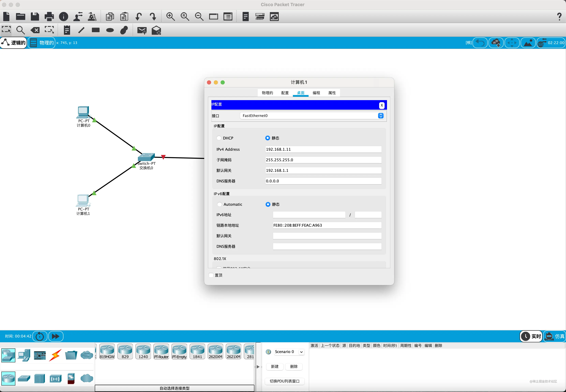This screenshot has height=392, width=566.
Task: Open the Scenario 0 dropdown
Action: pyautogui.click(x=289, y=352)
